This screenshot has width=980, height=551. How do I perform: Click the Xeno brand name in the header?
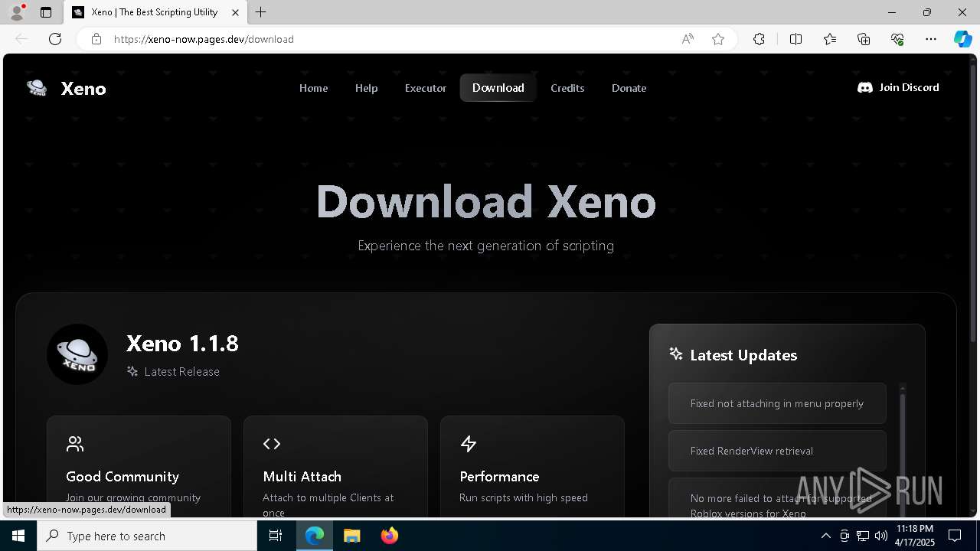83,89
